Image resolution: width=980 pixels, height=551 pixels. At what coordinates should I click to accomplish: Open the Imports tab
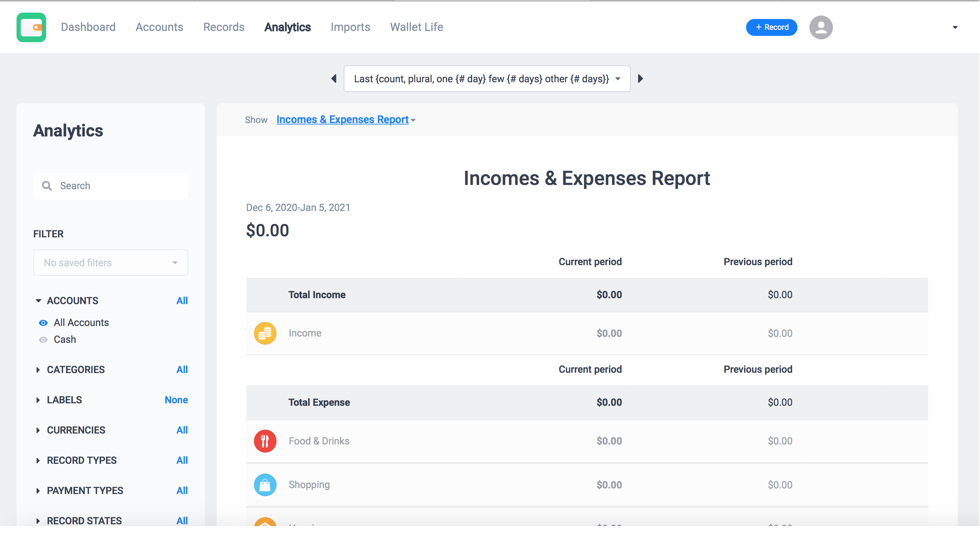click(x=350, y=27)
